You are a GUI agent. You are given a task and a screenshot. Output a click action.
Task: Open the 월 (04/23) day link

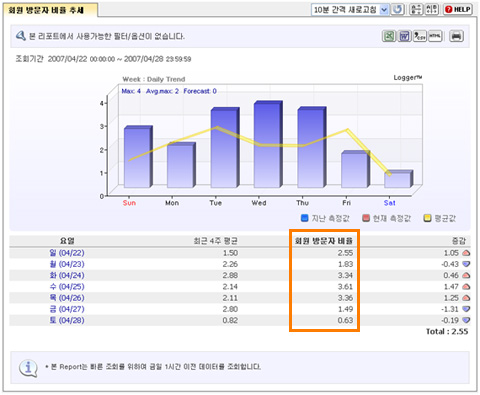click(67, 264)
